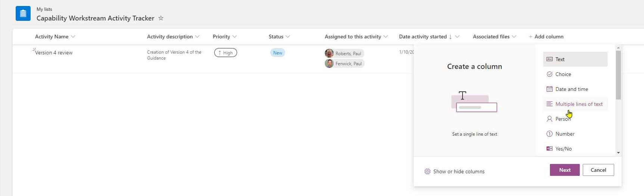The image size is (644, 196).
Task: Expand the Priority column header menu
Action: [235, 37]
